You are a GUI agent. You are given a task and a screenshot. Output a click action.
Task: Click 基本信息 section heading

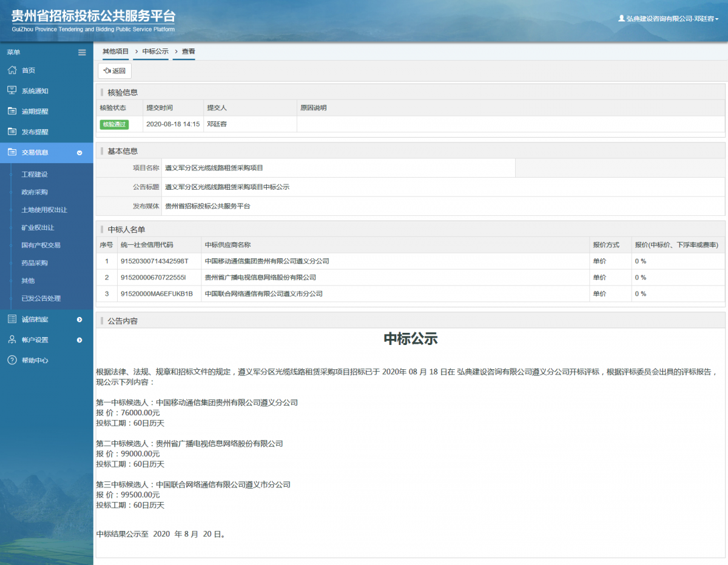coord(123,151)
